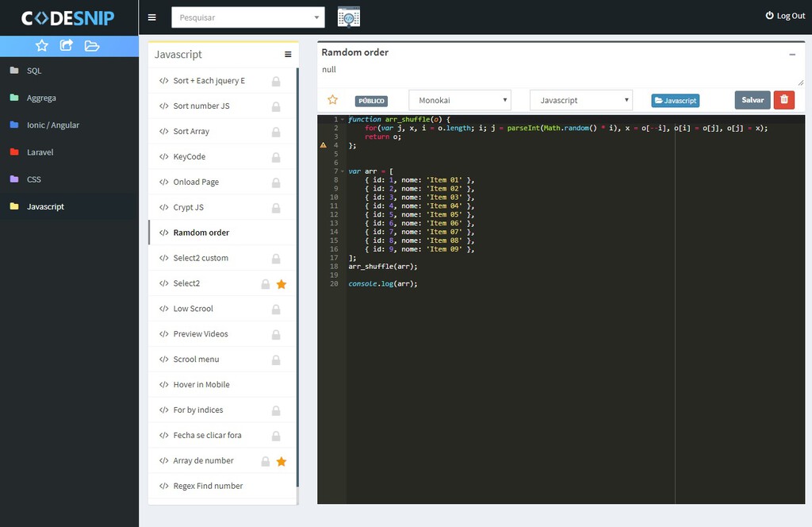Open the Crypt JS snippet
The image size is (812, 527).
tap(189, 207)
